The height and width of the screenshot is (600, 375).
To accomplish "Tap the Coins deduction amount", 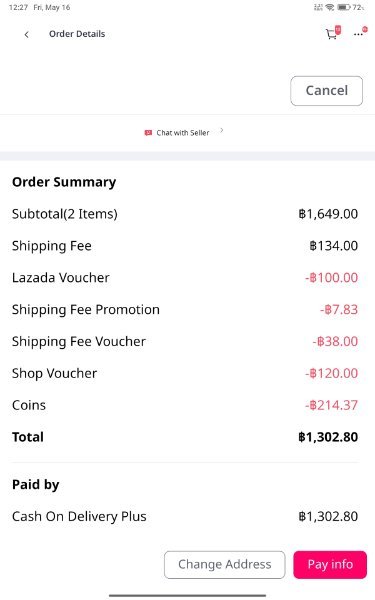I will [331, 405].
